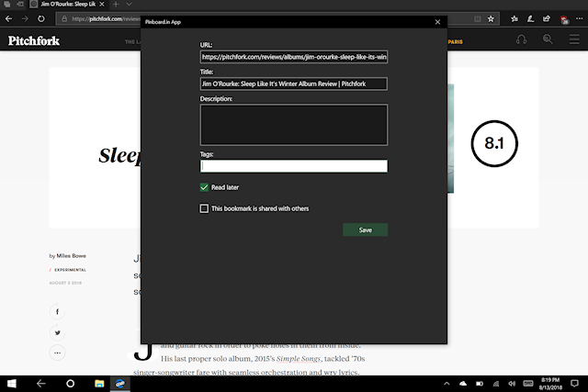The image size is (588, 392).
Task: Open Pitchfork search icon
Action: point(548,39)
